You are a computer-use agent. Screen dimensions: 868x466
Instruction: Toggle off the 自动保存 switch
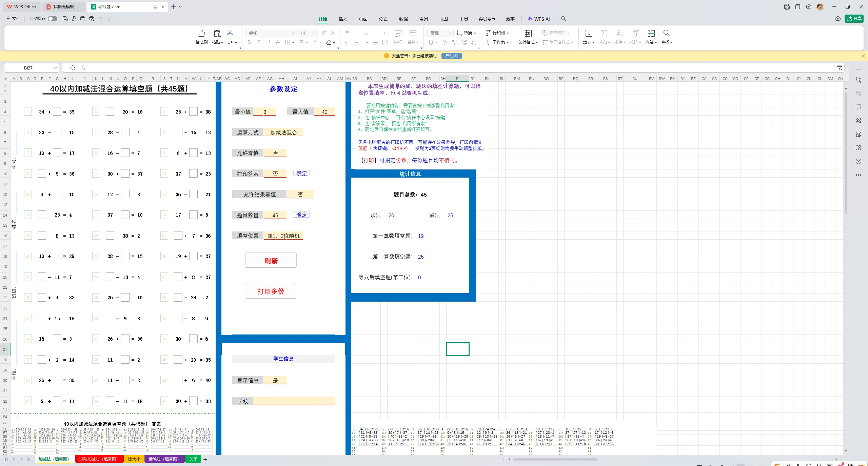52,19
